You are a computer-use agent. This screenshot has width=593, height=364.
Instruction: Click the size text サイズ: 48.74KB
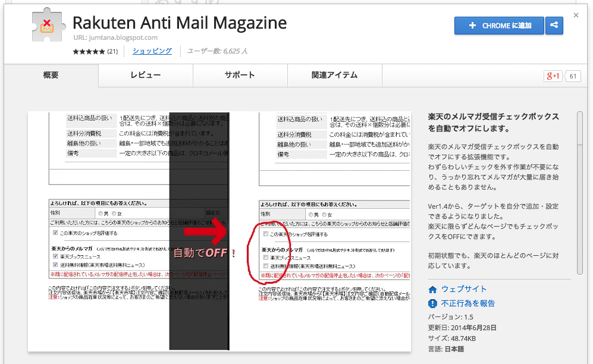point(452,338)
